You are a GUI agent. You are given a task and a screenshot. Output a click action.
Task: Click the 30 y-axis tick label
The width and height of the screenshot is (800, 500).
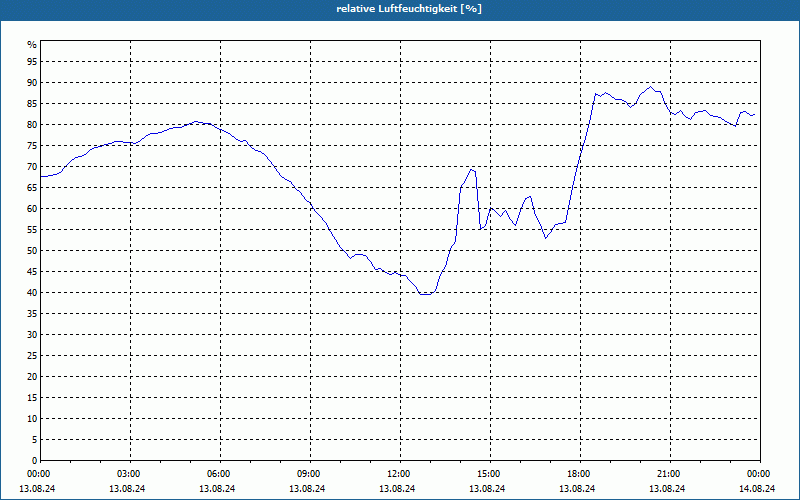[32, 335]
